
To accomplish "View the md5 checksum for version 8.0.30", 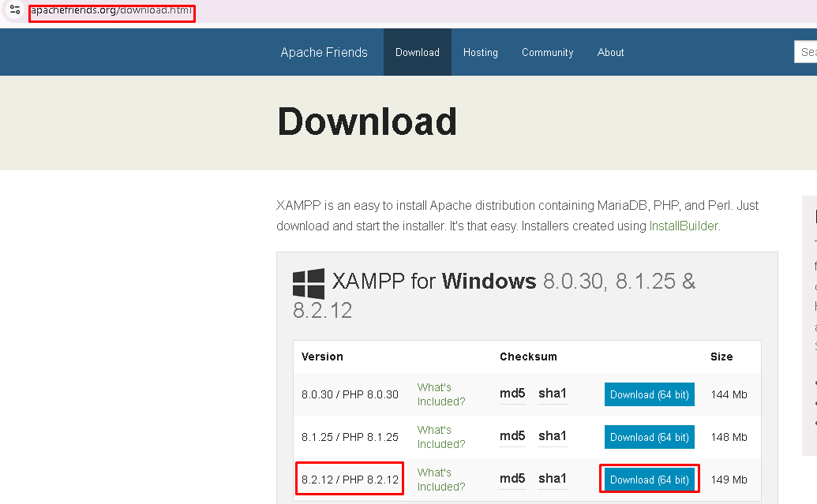I will (512, 394).
